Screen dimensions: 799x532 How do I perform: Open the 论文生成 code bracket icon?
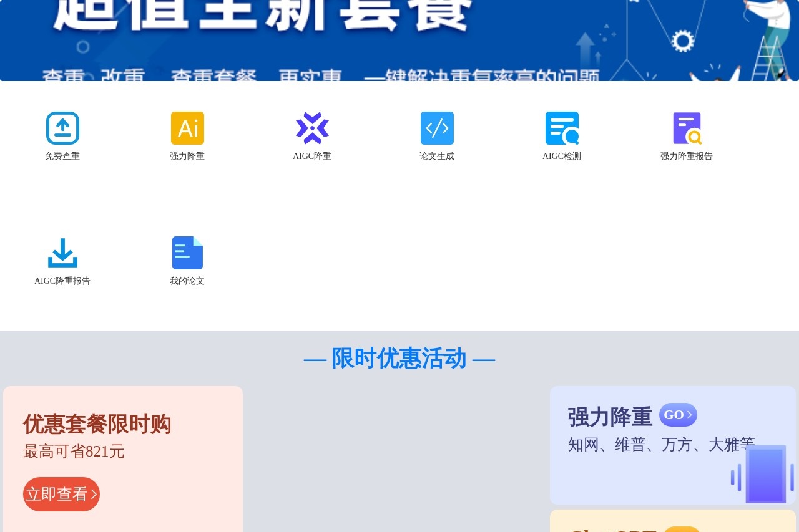pyautogui.click(x=437, y=128)
